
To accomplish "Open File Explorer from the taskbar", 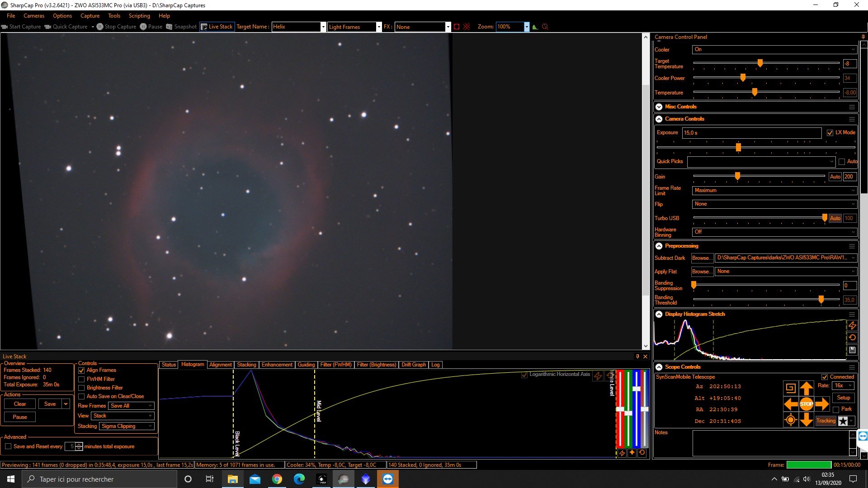I will 233,479.
